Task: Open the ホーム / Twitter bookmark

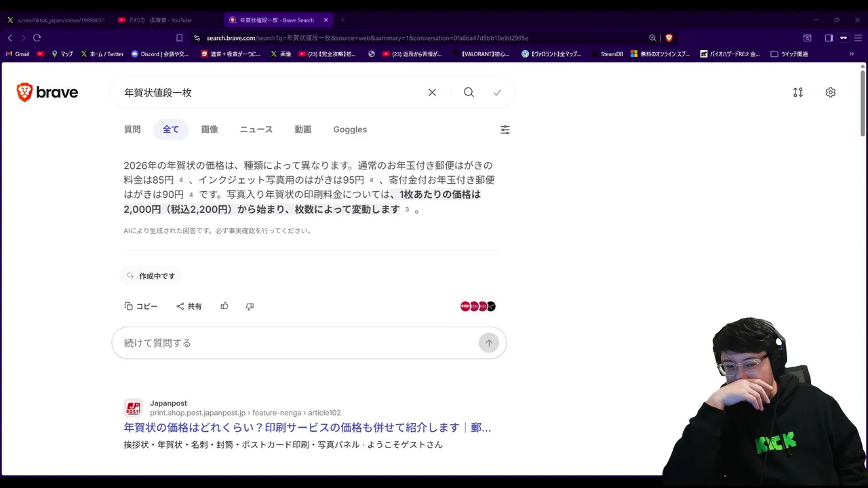Action: pos(102,54)
